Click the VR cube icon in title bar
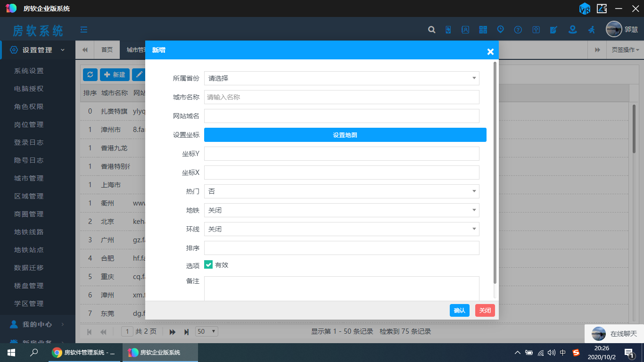Screen dimensions: 644x362 point(585,8)
